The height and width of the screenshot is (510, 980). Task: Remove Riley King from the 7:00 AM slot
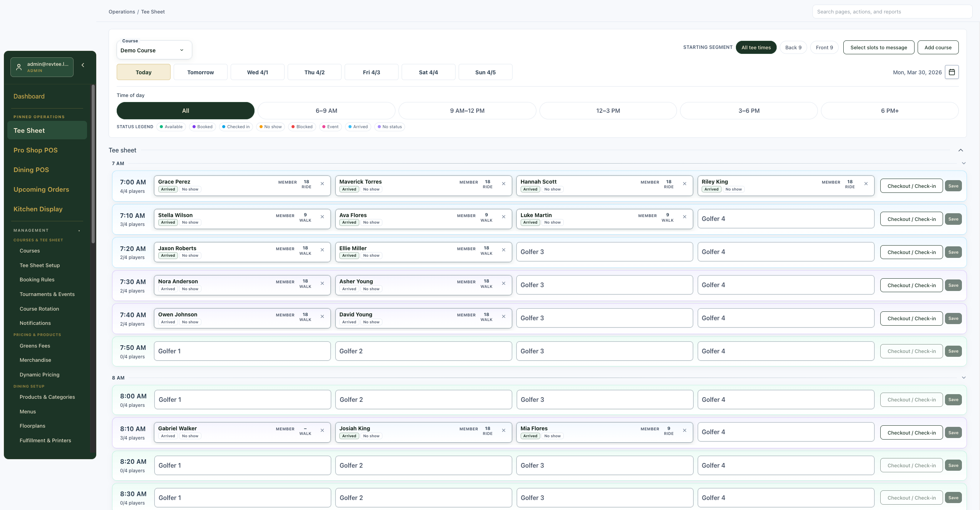point(866,184)
